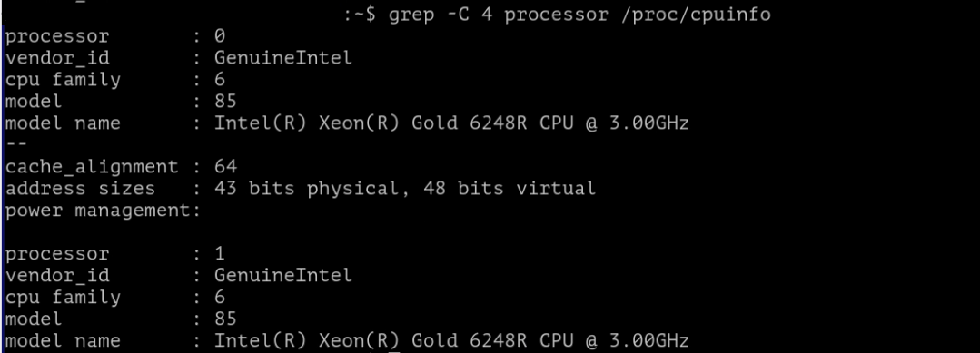This screenshot has height=353, width=980.
Task: Click the cache_alignment value 64
Action: [x=225, y=167]
